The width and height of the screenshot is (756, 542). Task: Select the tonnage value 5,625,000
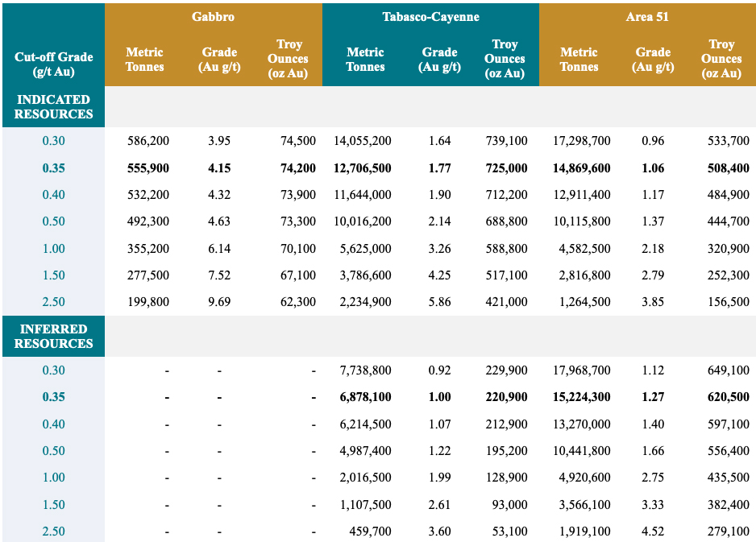(365, 249)
